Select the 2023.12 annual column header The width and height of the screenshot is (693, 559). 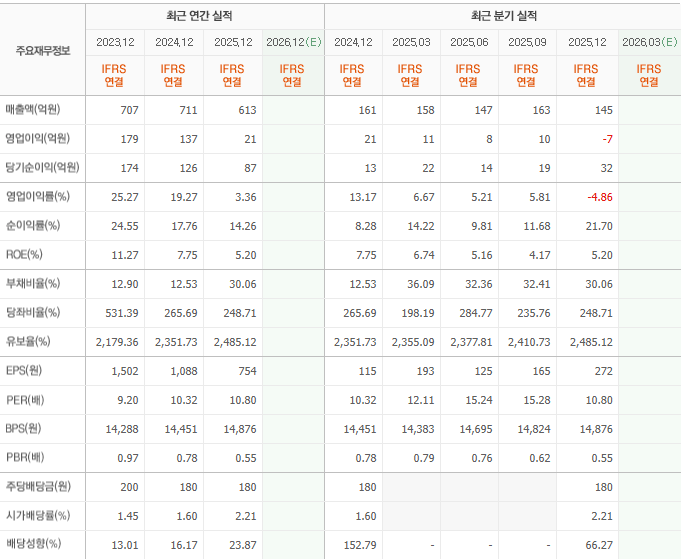(115, 42)
